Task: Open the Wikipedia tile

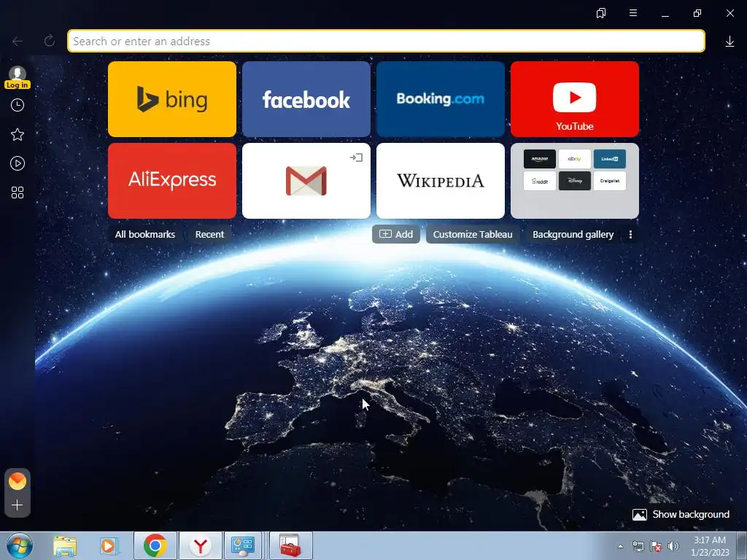Action: pyautogui.click(x=441, y=181)
